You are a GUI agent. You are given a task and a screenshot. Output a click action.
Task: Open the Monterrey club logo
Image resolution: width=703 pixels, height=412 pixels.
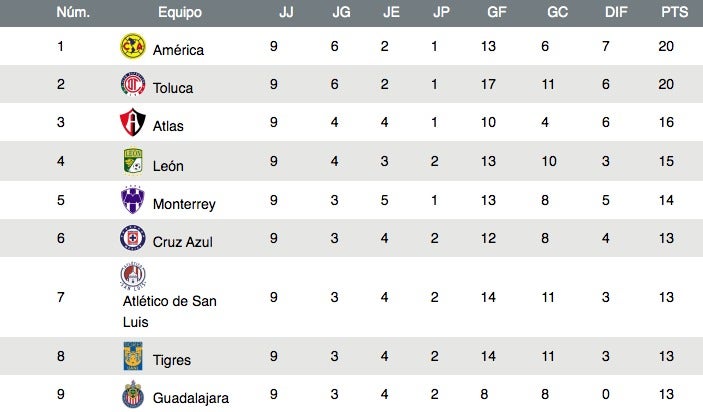(x=133, y=201)
